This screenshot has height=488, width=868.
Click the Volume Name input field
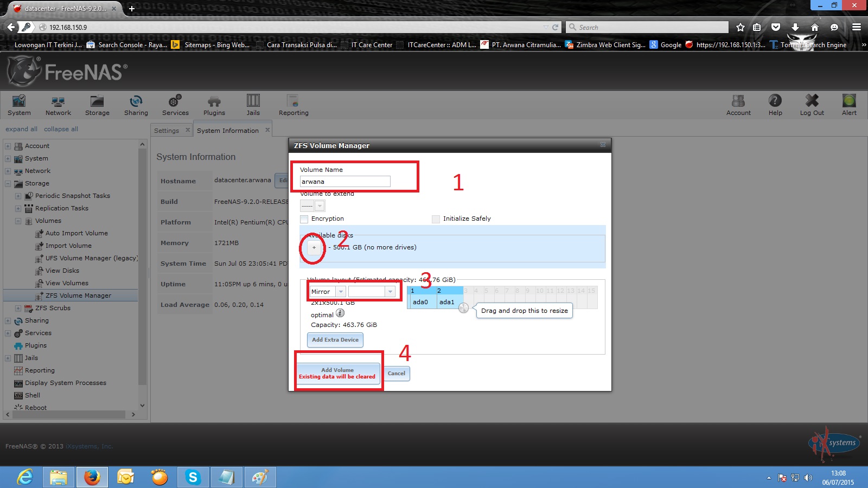click(x=345, y=182)
